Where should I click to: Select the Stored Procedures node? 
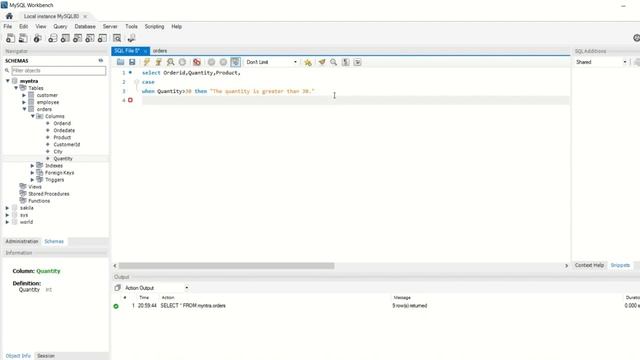coord(49,194)
